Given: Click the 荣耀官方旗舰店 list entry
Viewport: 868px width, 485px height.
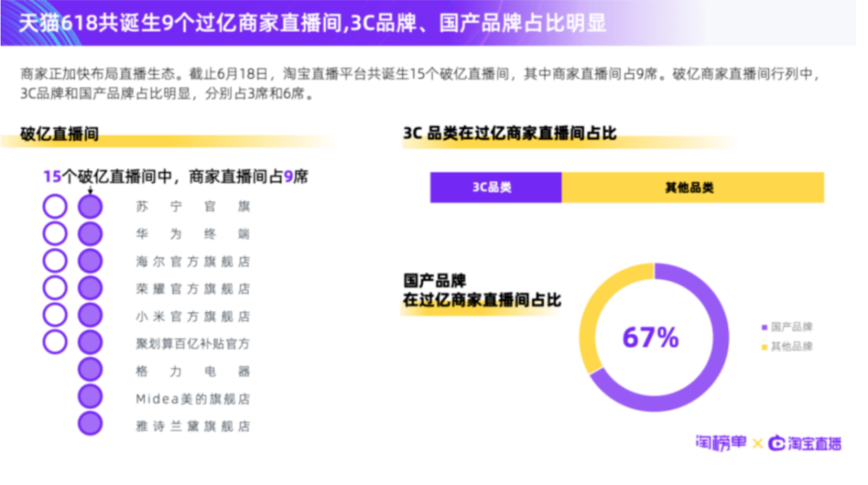Looking at the screenshot, I should coord(194,289).
